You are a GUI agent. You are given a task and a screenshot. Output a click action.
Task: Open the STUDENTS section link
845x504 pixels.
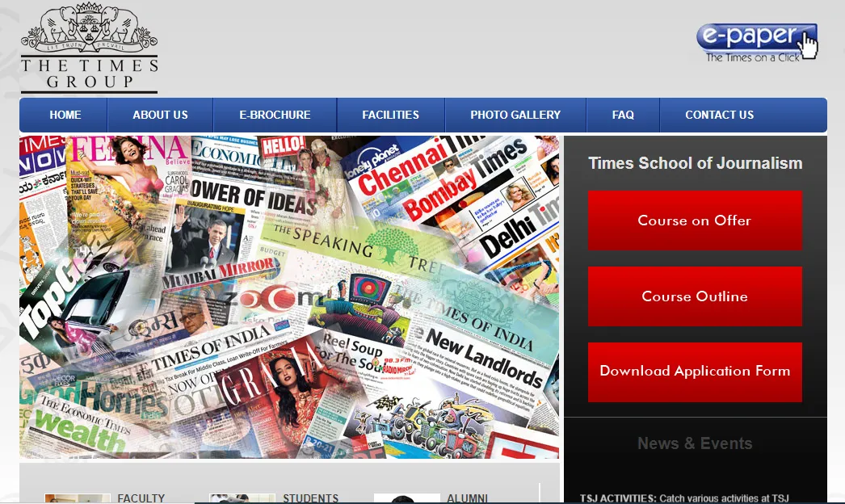(310, 498)
